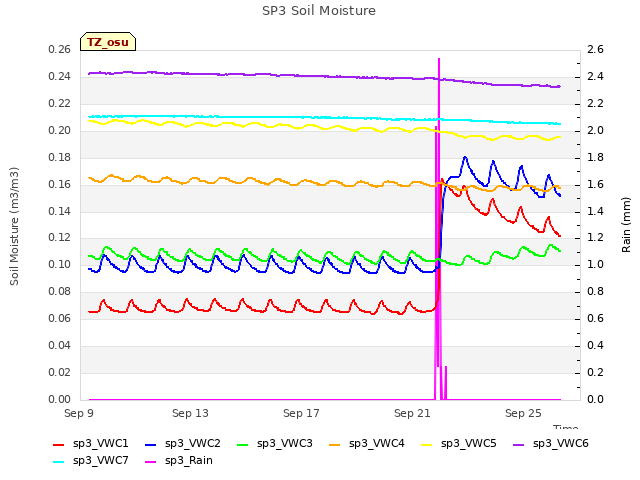Click the blue sp3_VWC2 legend swatch

point(151,444)
